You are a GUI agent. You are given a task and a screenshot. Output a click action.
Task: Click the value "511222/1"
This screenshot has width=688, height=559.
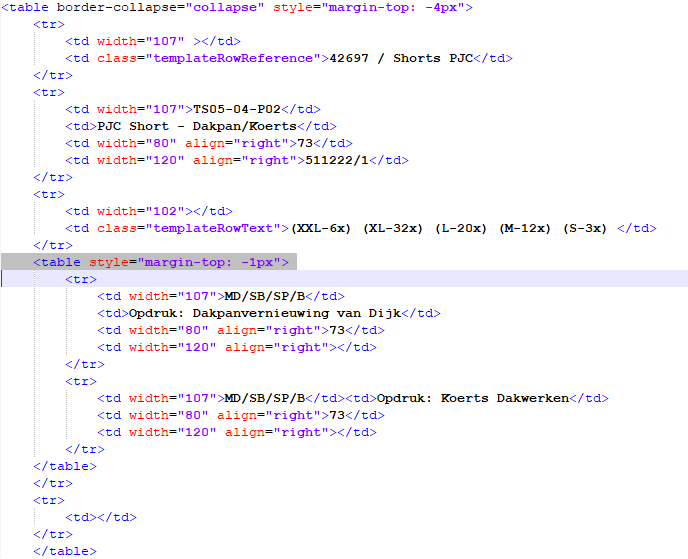(x=337, y=161)
